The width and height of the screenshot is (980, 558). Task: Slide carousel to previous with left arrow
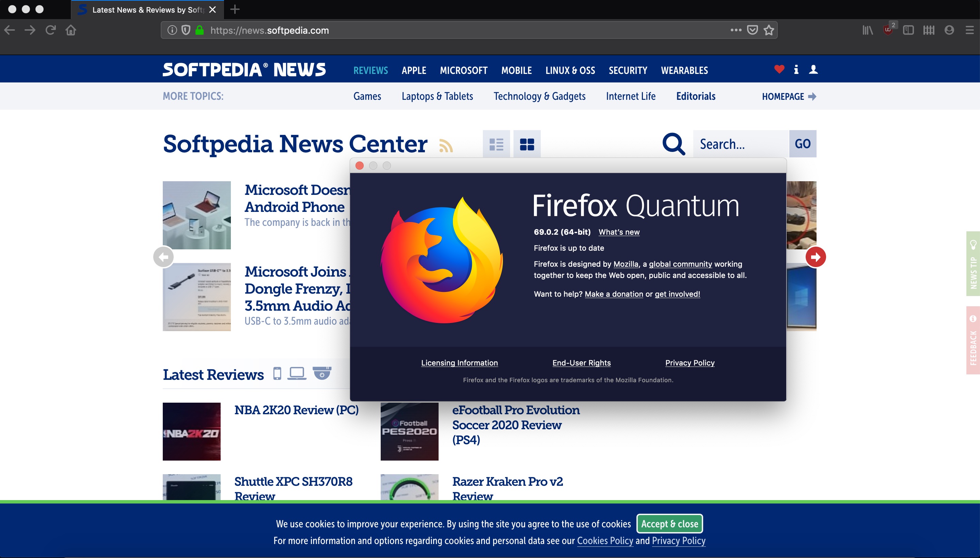point(163,257)
